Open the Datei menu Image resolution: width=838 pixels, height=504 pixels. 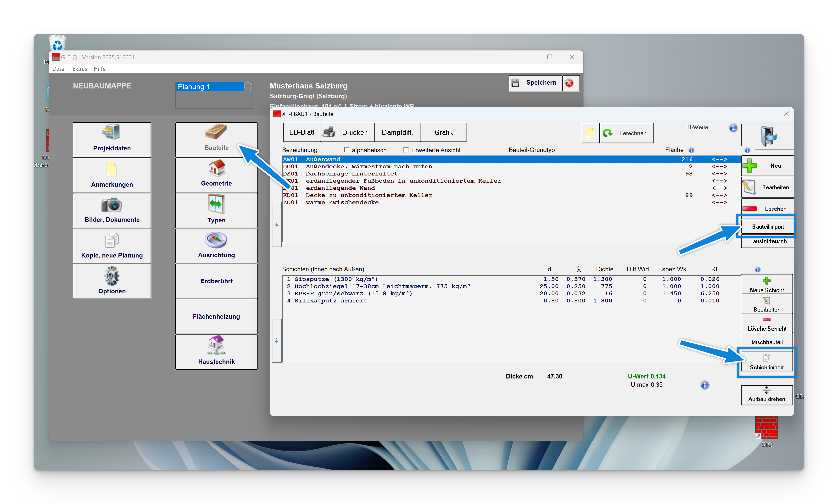point(59,69)
